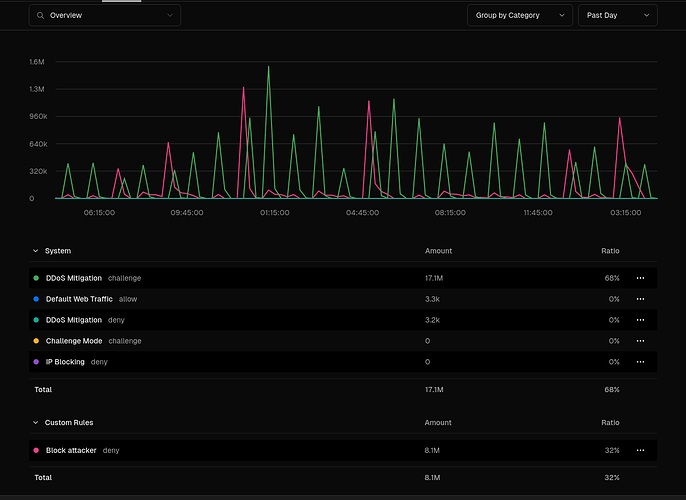Click the tallest green peak on the chart

coord(268,67)
